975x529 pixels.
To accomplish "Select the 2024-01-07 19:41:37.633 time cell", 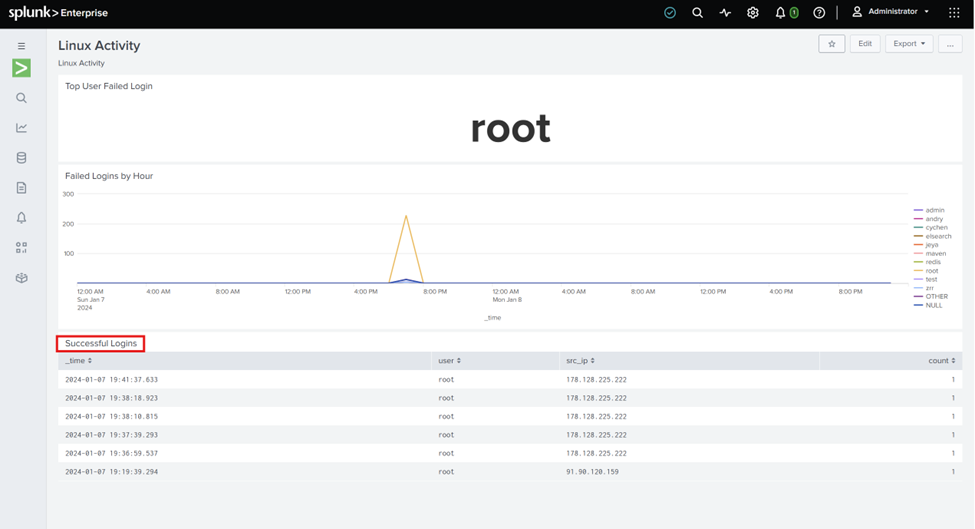I will [111, 379].
